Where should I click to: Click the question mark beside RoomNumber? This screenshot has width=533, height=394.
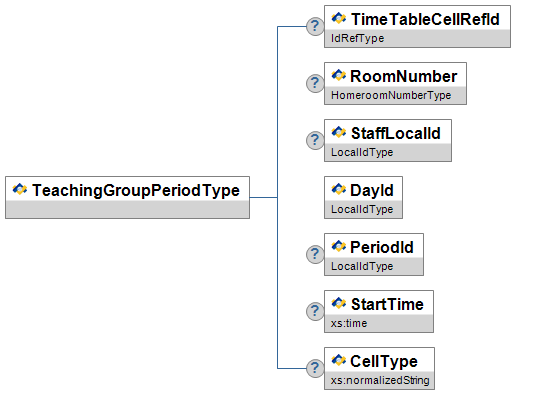click(x=315, y=83)
